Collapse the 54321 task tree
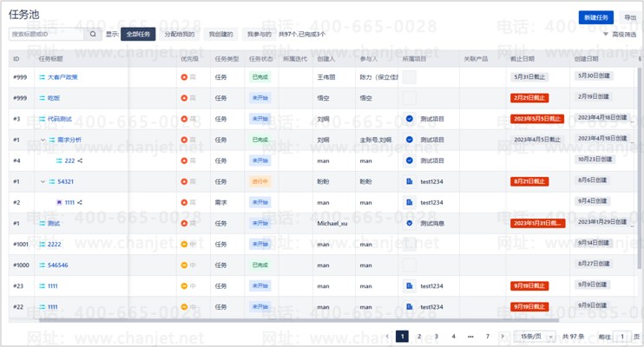Screen dimensions: 644x347 coord(42,181)
